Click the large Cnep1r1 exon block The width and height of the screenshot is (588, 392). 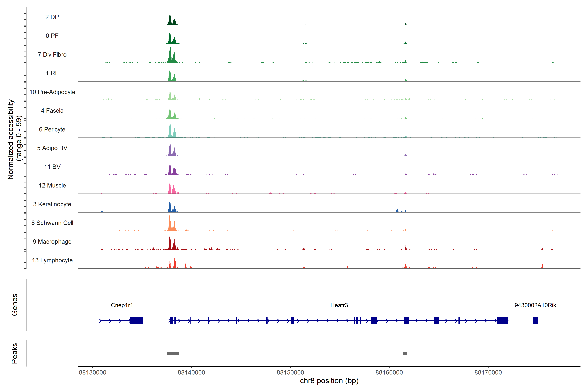click(137, 320)
